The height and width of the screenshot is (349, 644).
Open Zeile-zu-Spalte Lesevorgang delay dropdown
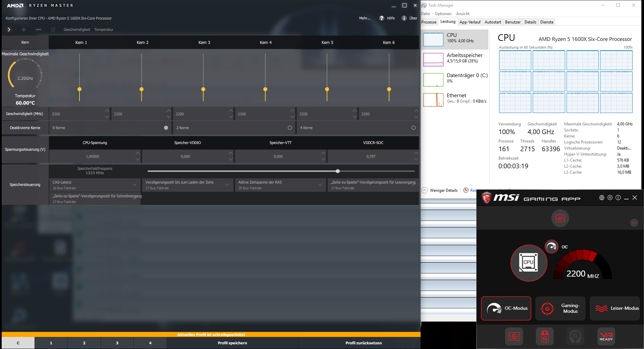click(373, 185)
